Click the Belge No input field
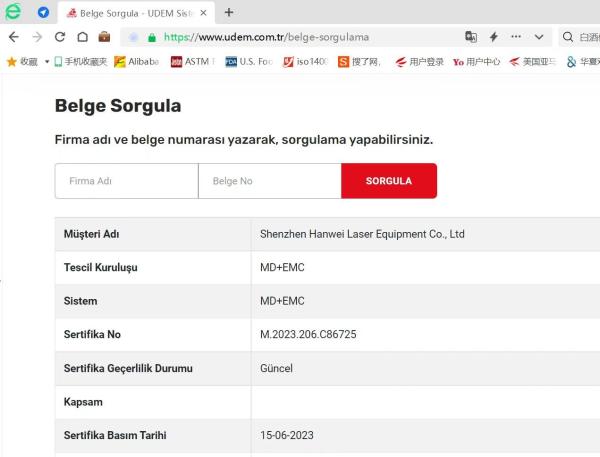Viewport: 600px width, 457px height. pyautogui.click(x=270, y=181)
